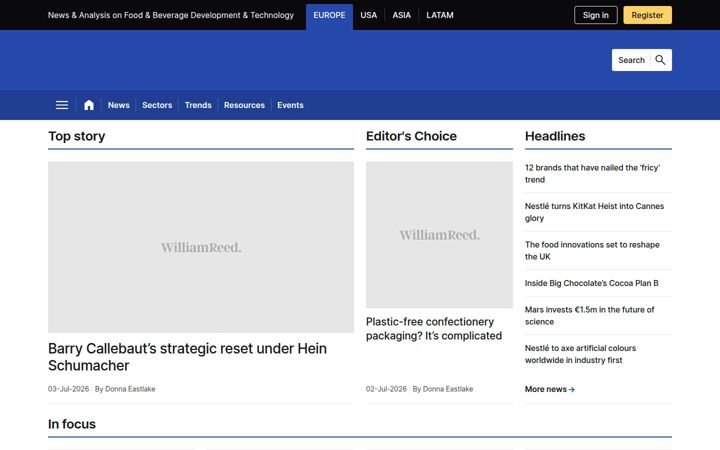The width and height of the screenshot is (720, 450).
Task: Click the Sign in button
Action: click(596, 15)
